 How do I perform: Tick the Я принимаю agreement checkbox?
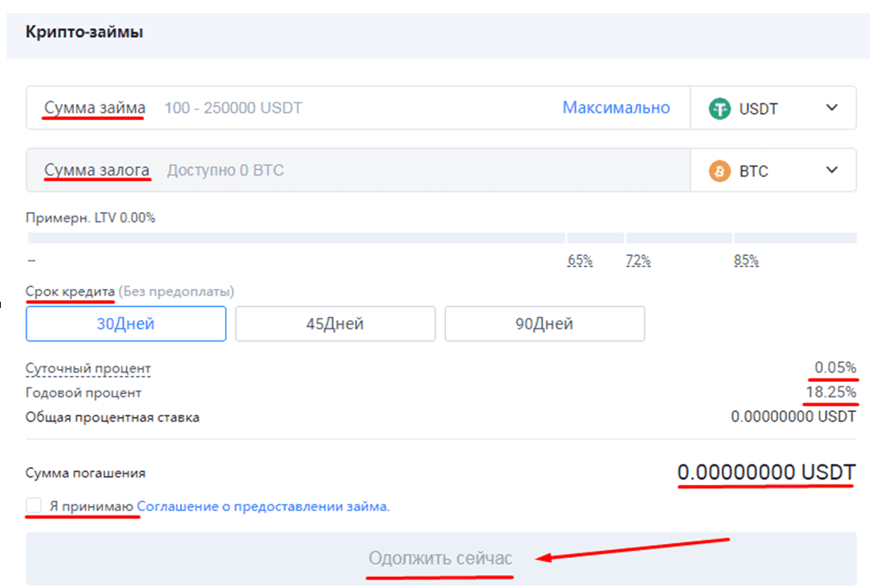pyautogui.click(x=34, y=505)
